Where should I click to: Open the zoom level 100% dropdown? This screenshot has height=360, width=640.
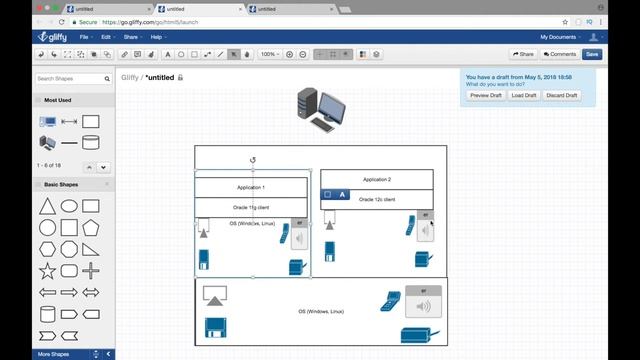[x=270, y=54]
